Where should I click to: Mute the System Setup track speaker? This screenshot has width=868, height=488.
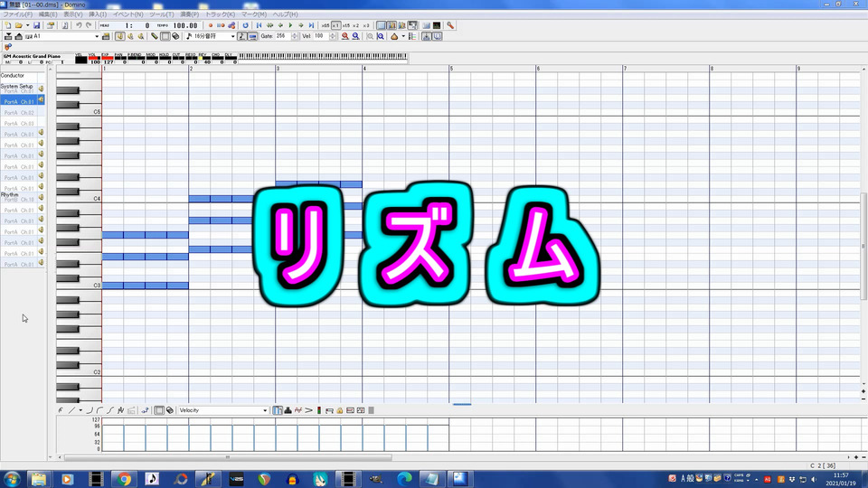click(x=41, y=89)
